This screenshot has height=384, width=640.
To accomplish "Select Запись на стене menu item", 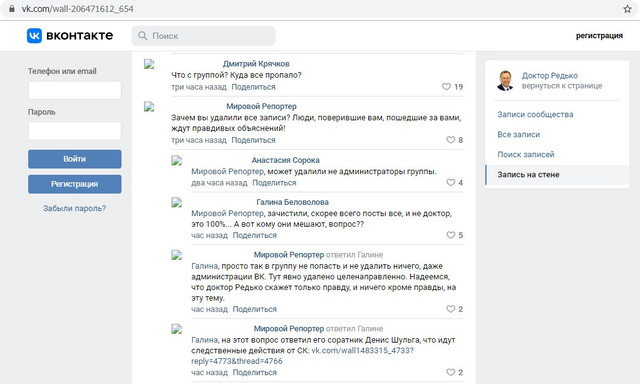I will click(557, 175).
